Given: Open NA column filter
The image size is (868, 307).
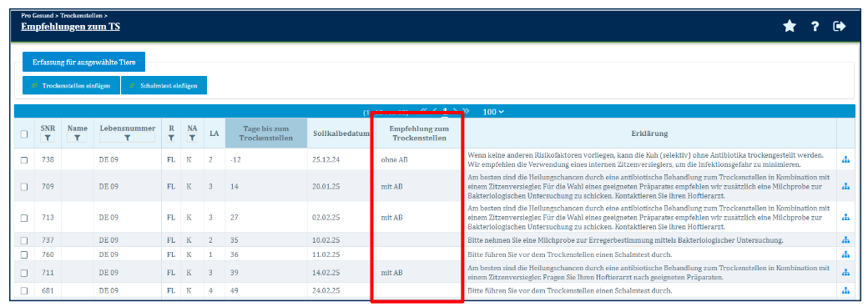Looking at the screenshot, I should point(192,138).
